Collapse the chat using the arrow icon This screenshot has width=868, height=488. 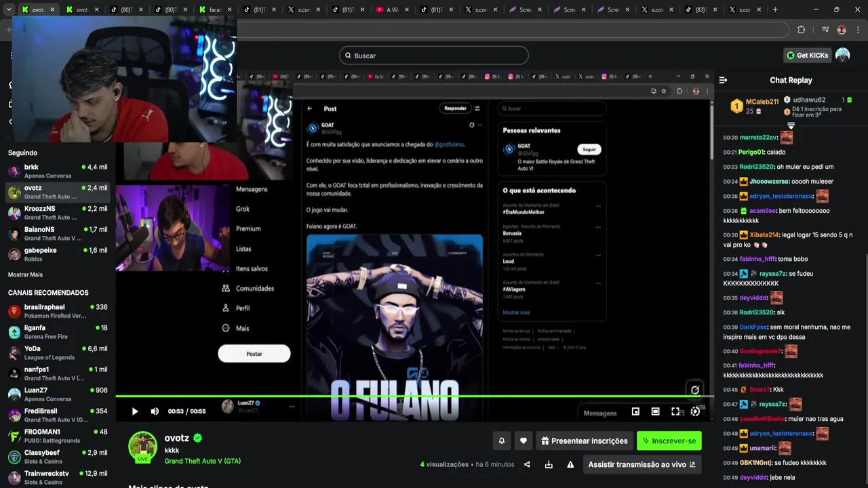click(x=723, y=80)
